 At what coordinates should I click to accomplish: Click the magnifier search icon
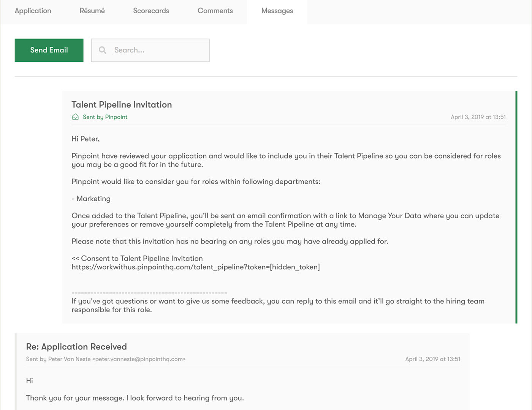tap(103, 50)
